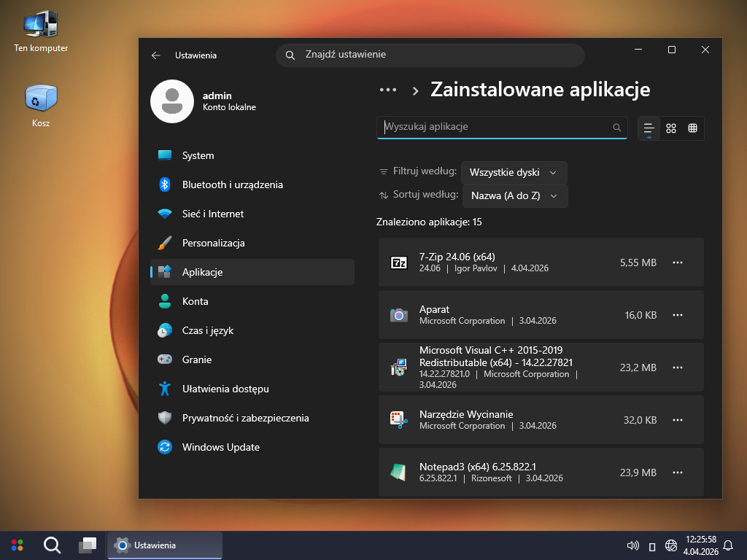Expand the Filtruj według Wszystkie dyski dropdown
This screenshot has height=560, width=747.
click(514, 173)
